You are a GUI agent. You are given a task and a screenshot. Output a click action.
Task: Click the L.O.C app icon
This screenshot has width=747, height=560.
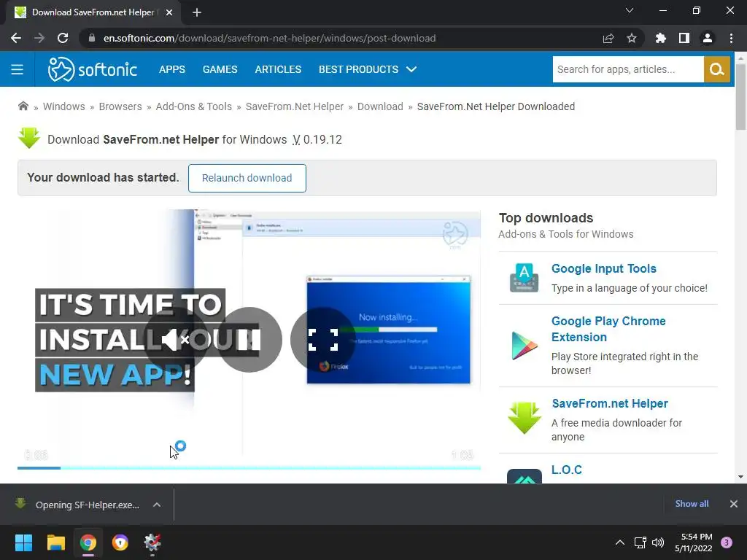524,476
